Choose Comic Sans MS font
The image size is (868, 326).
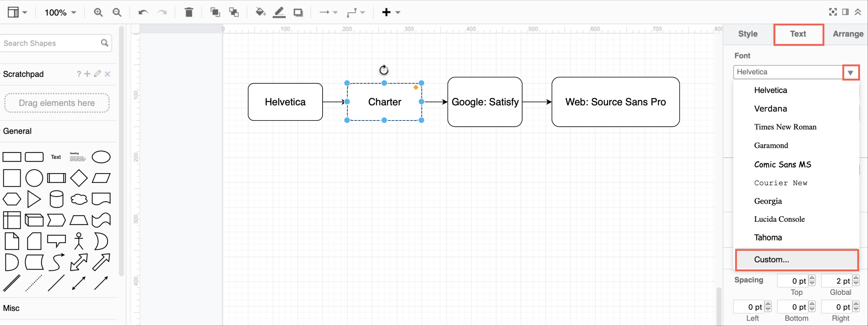pyautogui.click(x=797, y=164)
